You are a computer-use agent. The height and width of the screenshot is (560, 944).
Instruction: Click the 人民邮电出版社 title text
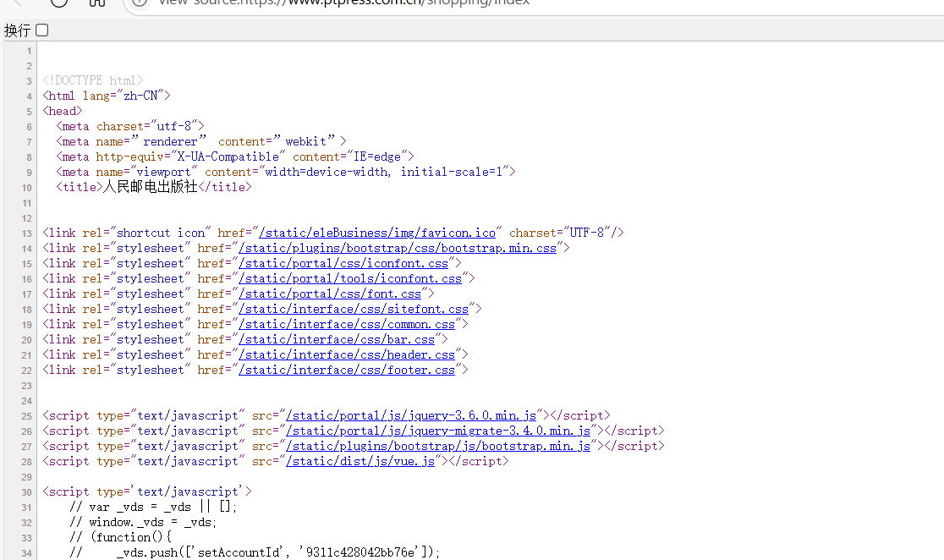[151, 187]
